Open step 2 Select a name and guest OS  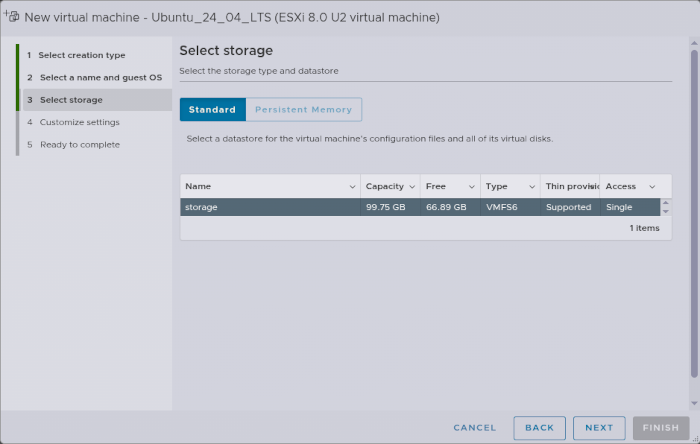click(x=100, y=77)
